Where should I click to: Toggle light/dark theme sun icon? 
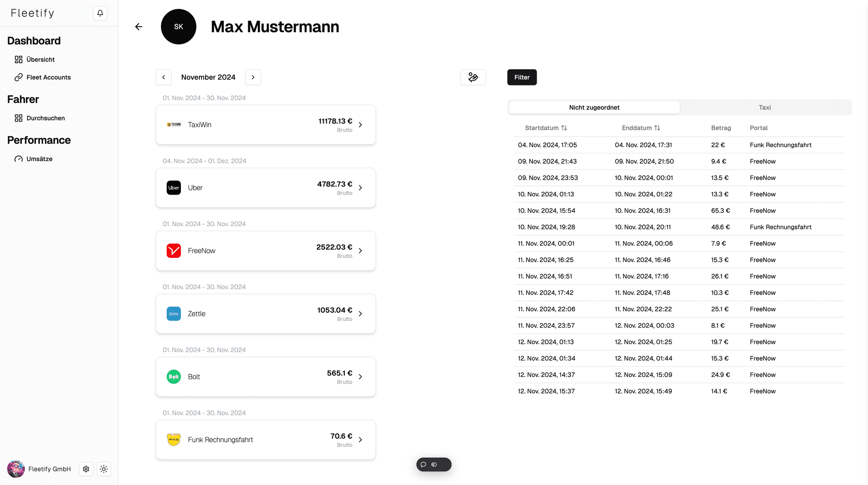click(x=104, y=469)
